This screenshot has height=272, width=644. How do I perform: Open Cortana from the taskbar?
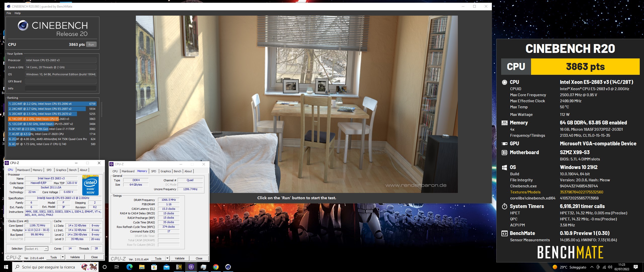(x=105, y=267)
